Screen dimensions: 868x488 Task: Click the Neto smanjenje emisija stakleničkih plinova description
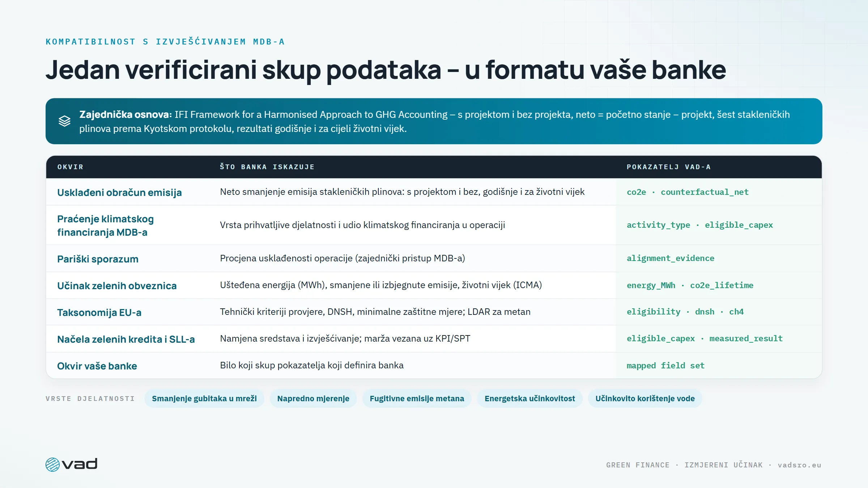coord(402,192)
